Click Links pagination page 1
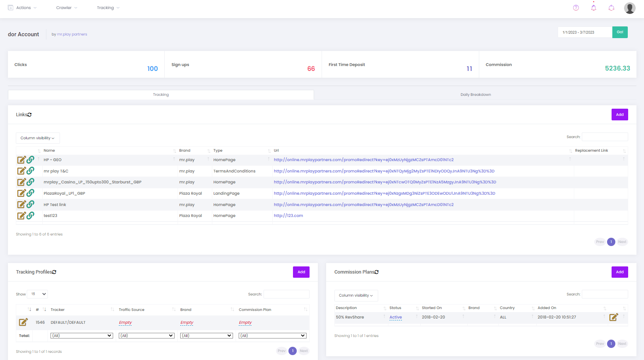Viewport: 644px width, 360px height. 611,242
